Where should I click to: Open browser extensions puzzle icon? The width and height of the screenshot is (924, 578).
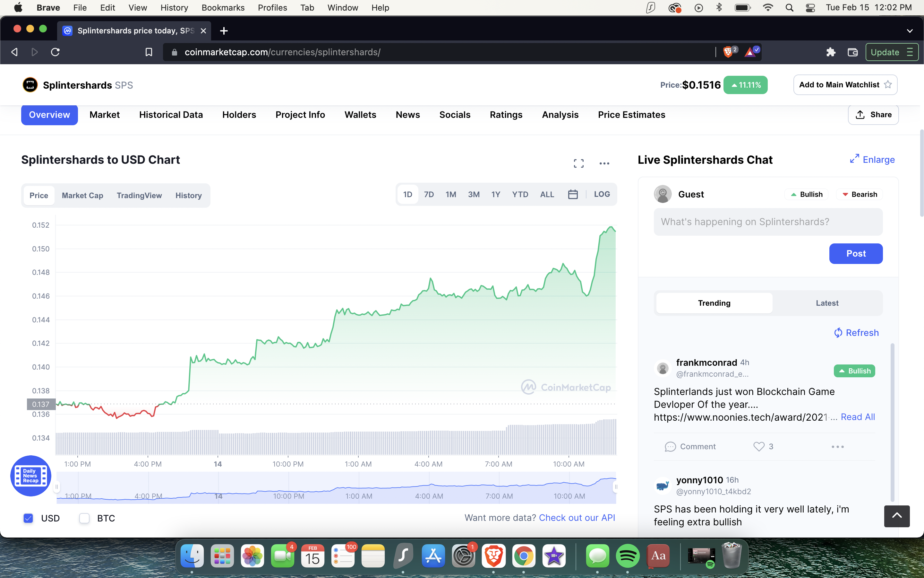(x=831, y=52)
